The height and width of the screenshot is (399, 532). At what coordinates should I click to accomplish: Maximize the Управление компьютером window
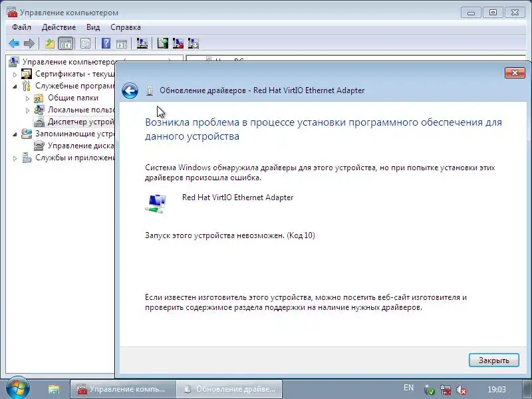coord(493,13)
